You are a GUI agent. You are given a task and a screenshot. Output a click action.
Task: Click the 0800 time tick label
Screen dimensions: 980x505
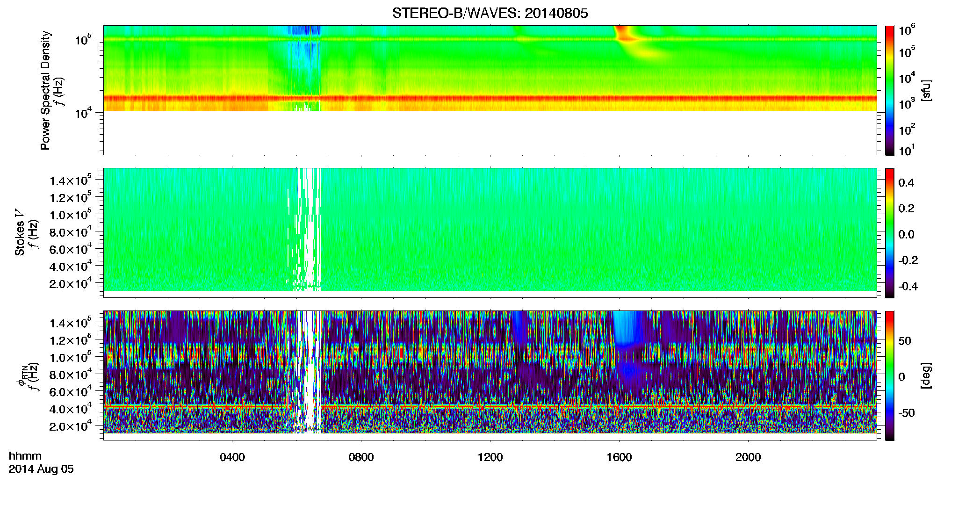(x=361, y=457)
